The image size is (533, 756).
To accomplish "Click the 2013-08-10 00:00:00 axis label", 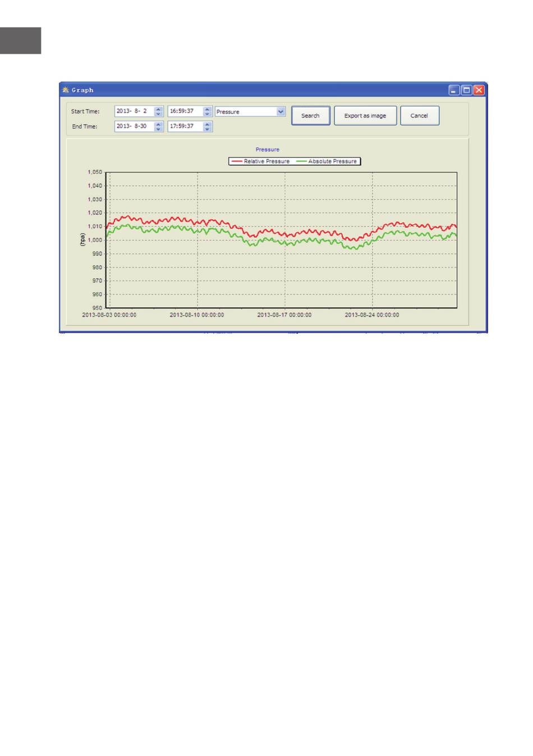I will point(197,315).
